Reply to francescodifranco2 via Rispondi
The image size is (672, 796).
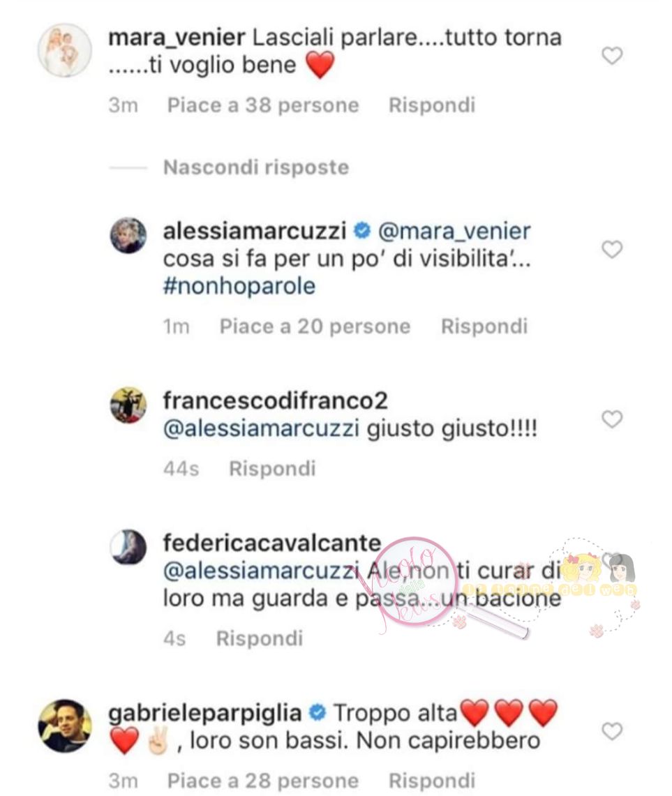point(272,468)
